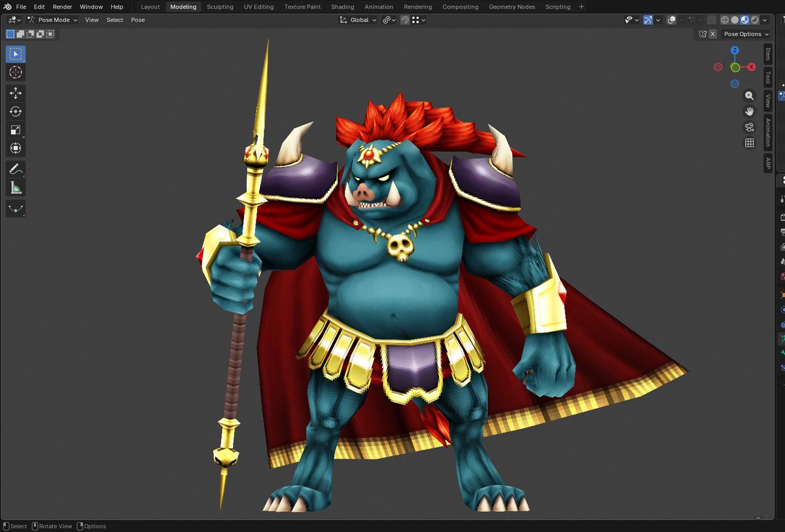
Task: Select the Annotate tool
Action: [x=16, y=169]
